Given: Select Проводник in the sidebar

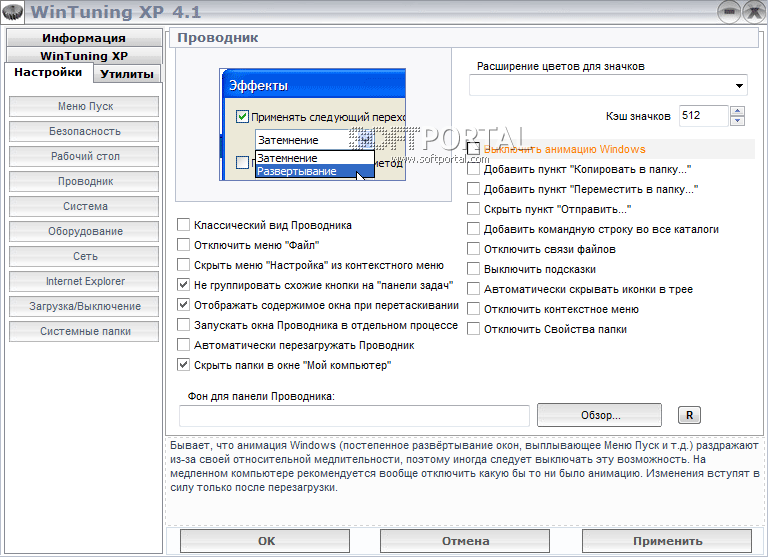Looking at the screenshot, I should (84, 181).
